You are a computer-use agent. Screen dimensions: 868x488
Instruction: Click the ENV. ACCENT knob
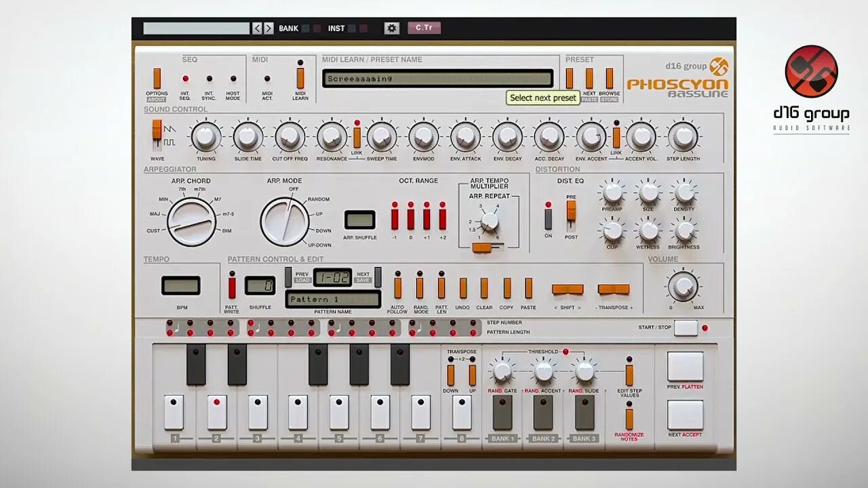[x=591, y=137]
